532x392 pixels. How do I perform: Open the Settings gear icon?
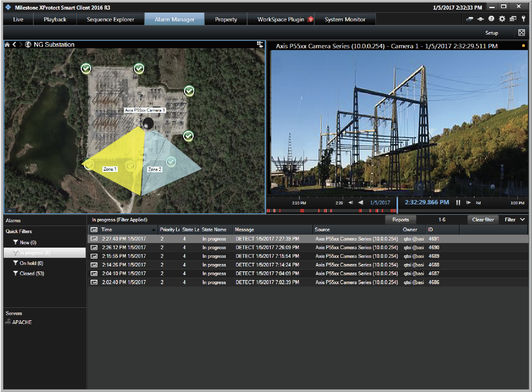[502, 19]
